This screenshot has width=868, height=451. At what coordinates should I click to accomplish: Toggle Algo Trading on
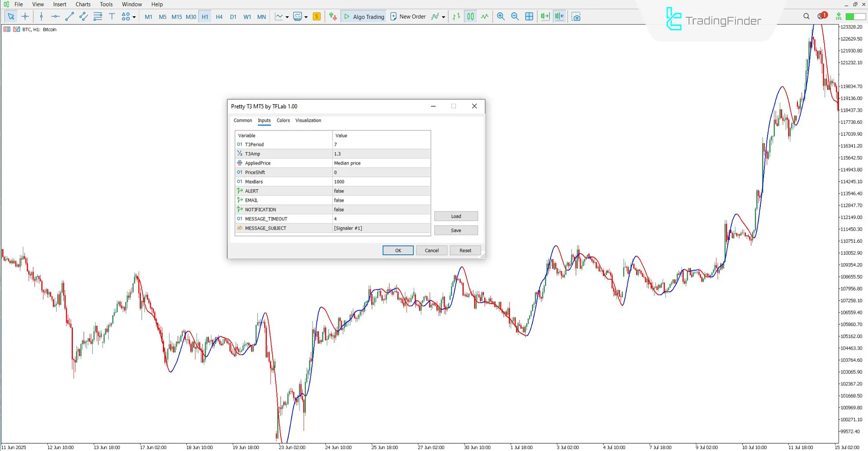363,16
